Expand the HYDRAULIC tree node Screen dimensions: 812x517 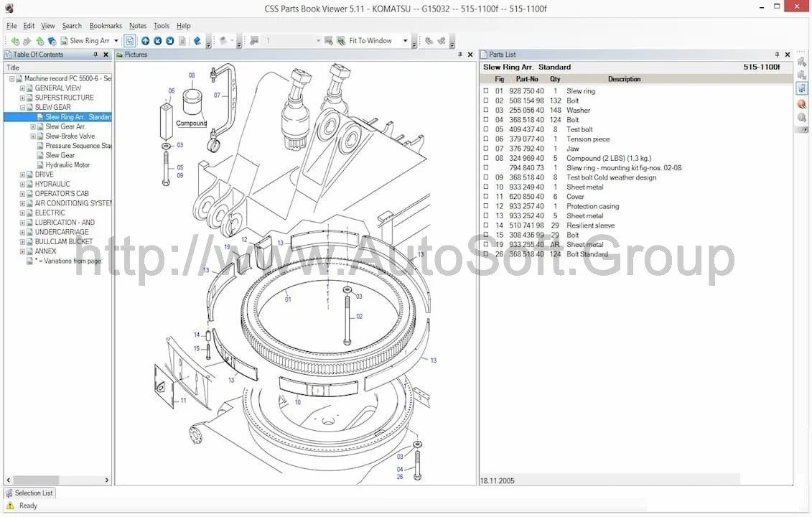22,184
